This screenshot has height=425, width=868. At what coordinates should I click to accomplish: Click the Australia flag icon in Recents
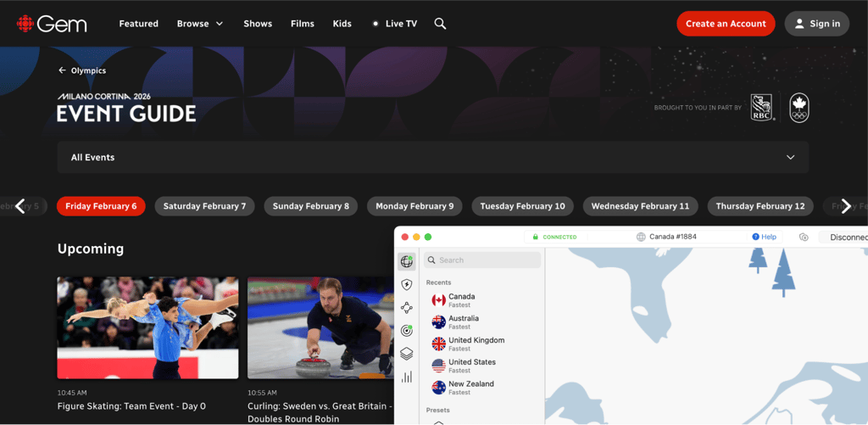pyautogui.click(x=438, y=322)
